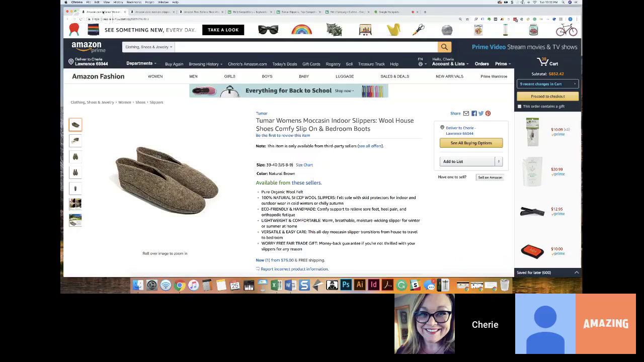This screenshot has height=362, width=644.
Task: Share product via email icon
Action: click(x=466, y=114)
